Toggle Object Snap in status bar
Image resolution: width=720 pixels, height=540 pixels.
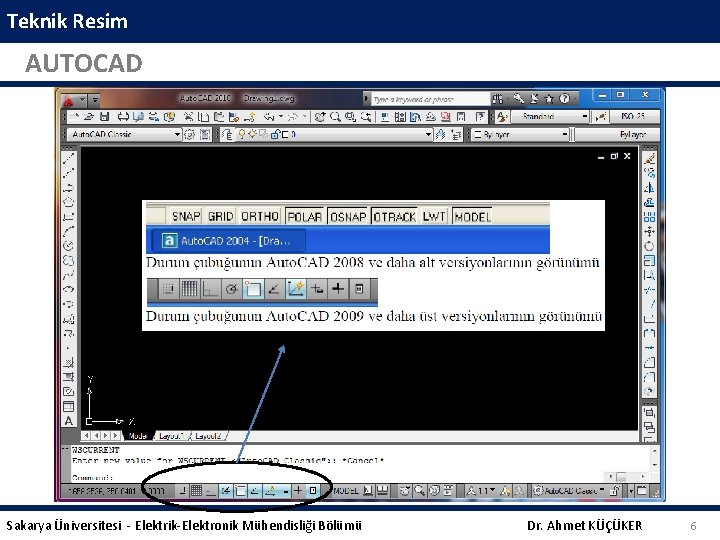coord(240,490)
